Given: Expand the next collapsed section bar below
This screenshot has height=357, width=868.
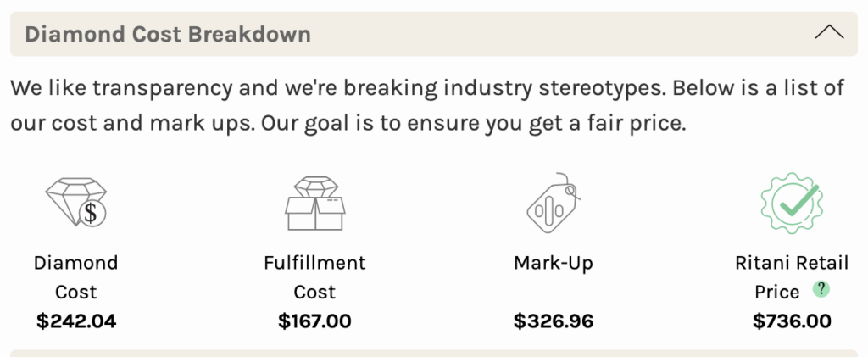Looking at the screenshot, I should (x=434, y=353).
